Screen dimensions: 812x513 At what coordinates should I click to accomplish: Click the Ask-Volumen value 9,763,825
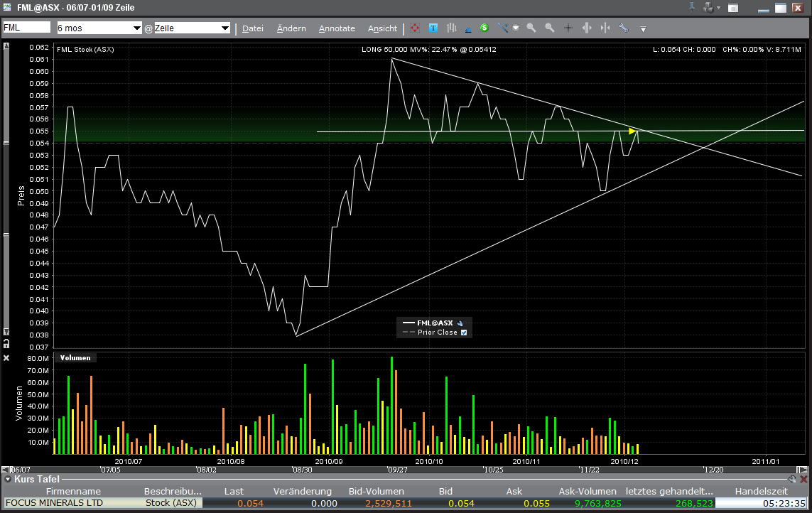[x=598, y=503]
